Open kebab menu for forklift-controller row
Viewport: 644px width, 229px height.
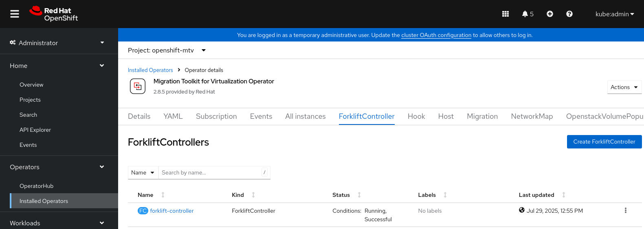625,211
